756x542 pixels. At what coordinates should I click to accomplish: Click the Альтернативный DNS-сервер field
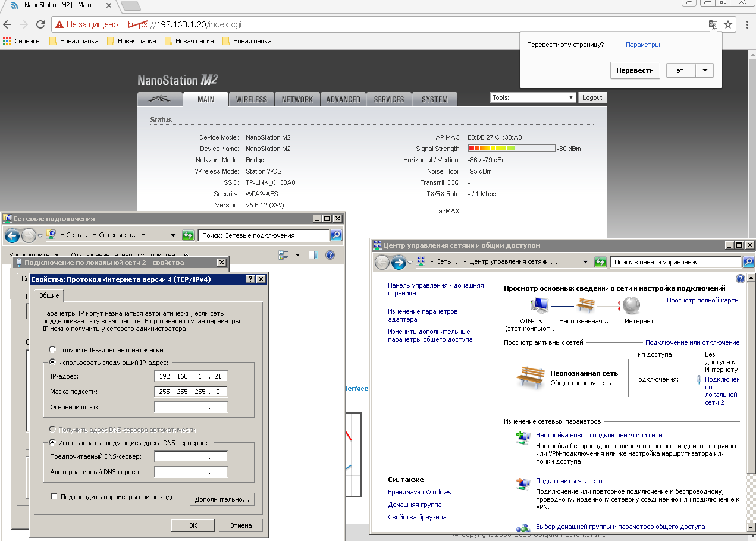point(191,472)
